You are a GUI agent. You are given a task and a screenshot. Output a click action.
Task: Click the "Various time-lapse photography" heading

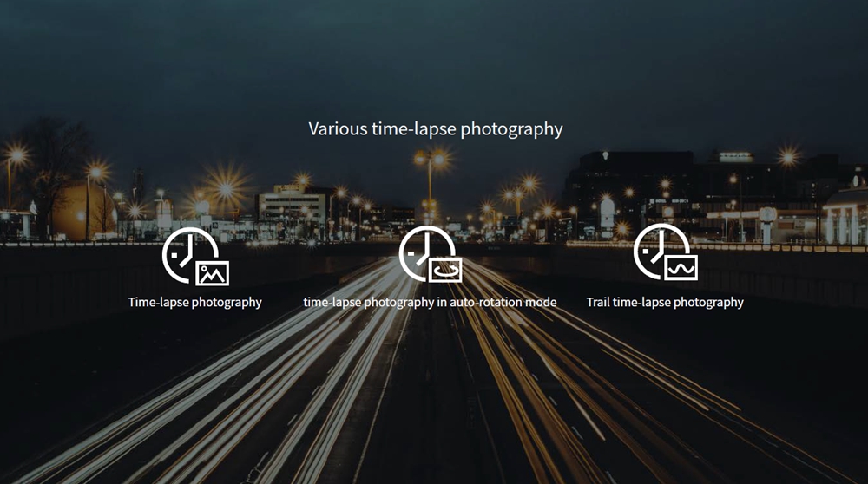[x=435, y=129]
